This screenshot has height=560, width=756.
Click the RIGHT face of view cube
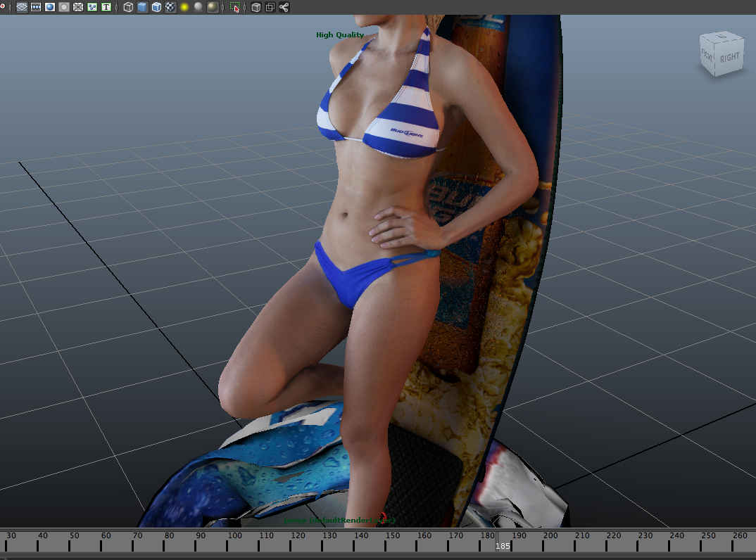[729, 57]
